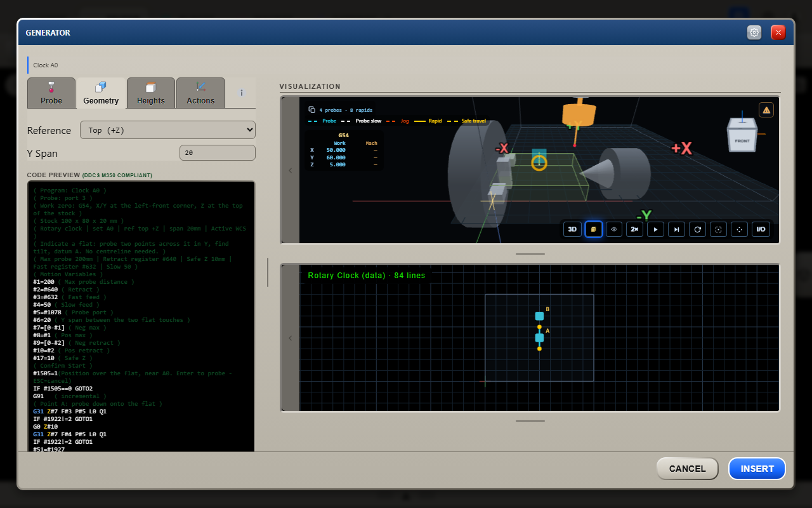Click the Insert button

pos(757,469)
